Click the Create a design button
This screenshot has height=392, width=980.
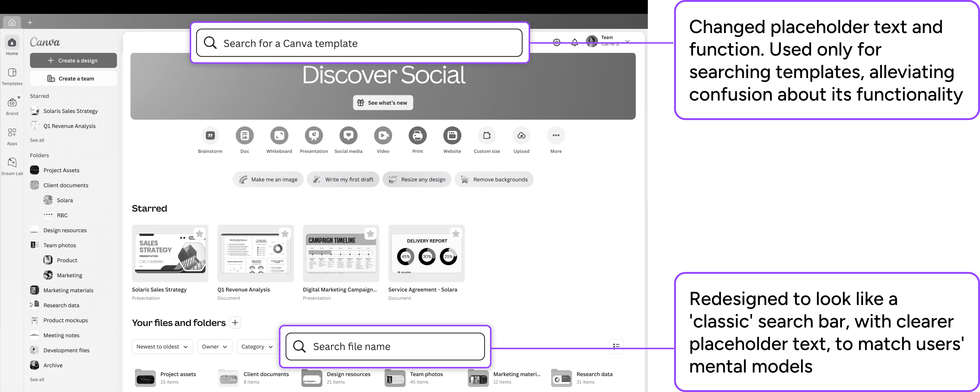73,60
